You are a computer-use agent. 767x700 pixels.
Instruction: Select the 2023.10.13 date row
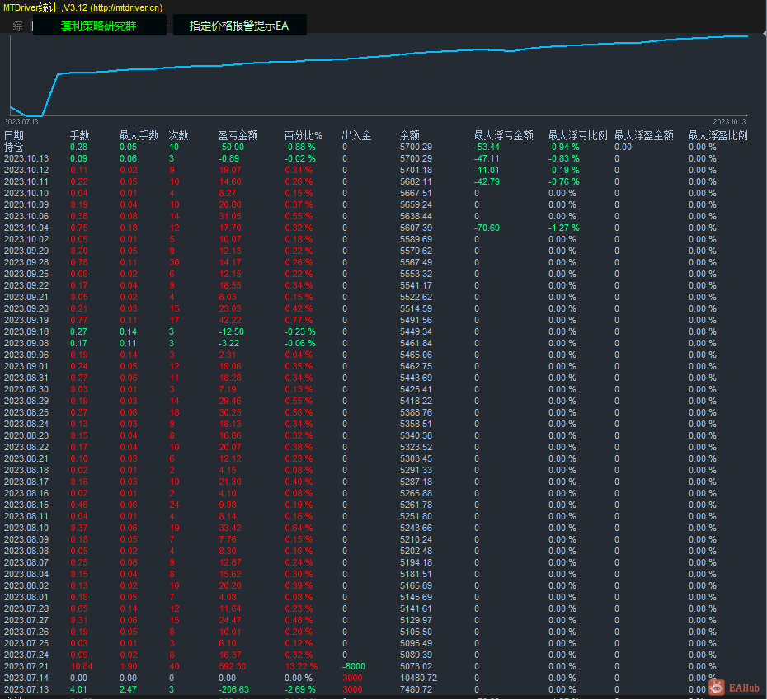pyautogui.click(x=26, y=158)
